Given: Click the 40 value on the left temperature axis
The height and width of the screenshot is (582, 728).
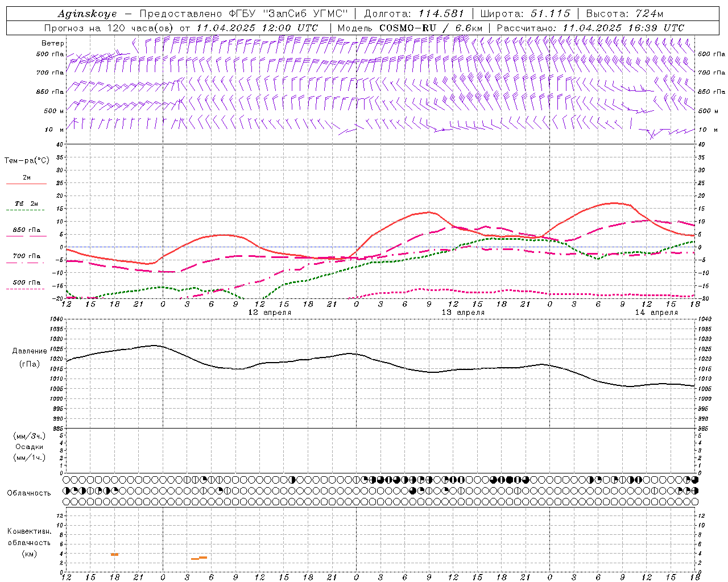Looking at the screenshot, I should (60, 144).
